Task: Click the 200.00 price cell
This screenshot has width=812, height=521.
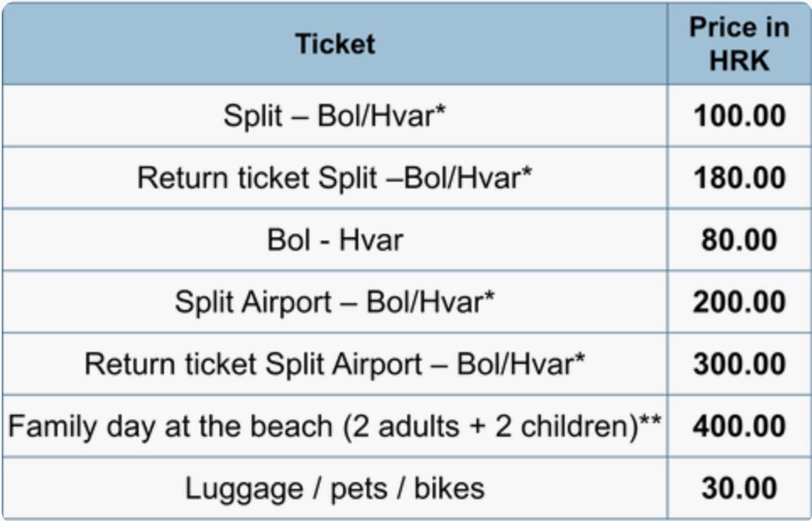Action: [x=739, y=301]
